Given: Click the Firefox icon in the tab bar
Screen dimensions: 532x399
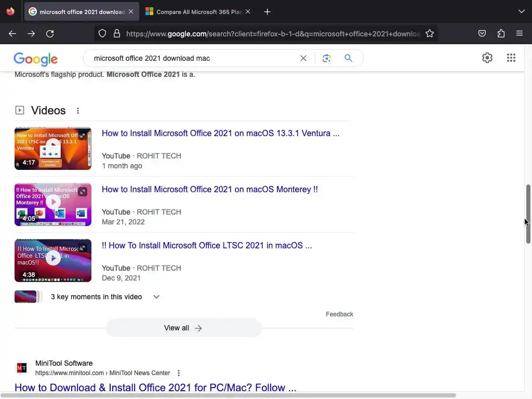Looking at the screenshot, I should tap(10, 11).
